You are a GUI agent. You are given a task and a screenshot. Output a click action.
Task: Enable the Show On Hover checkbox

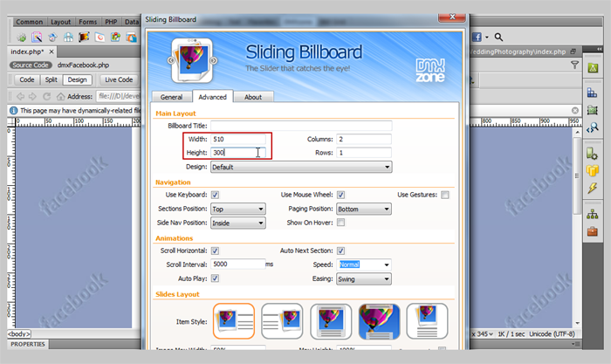click(x=341, y=223)
